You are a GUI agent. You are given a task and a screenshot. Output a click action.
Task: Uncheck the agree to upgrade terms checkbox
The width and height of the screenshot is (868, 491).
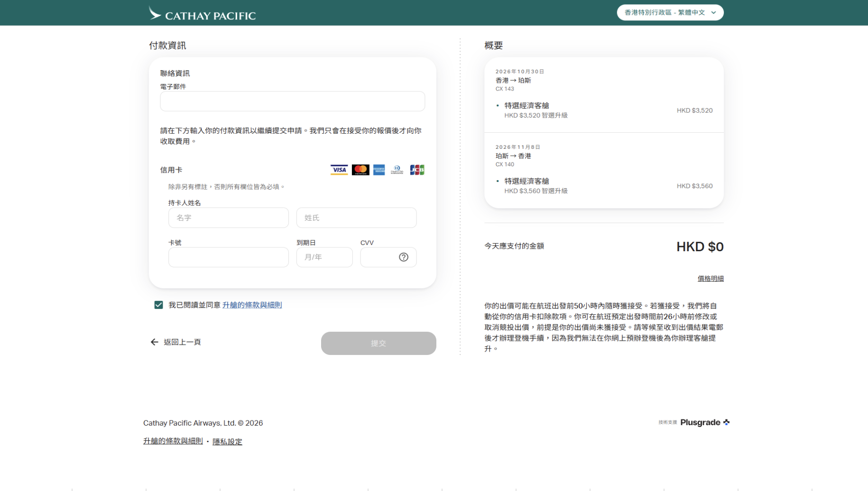coord(158,305)
